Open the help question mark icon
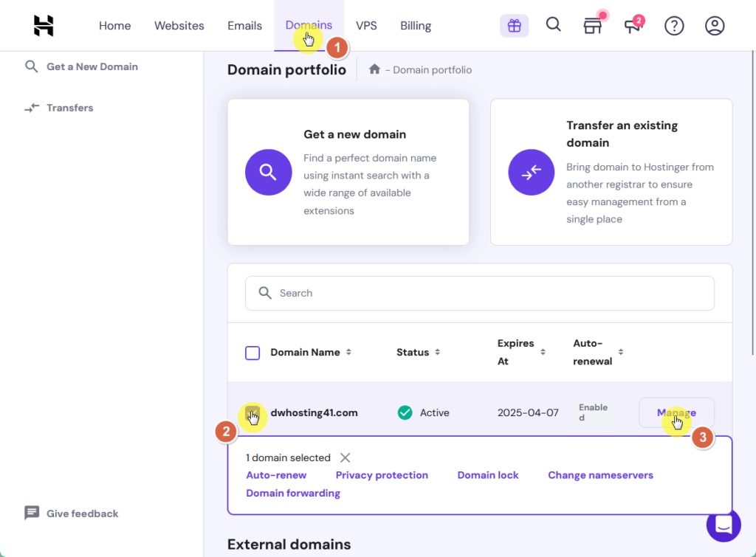Screen dimensions: 756x557 point(674,26)
